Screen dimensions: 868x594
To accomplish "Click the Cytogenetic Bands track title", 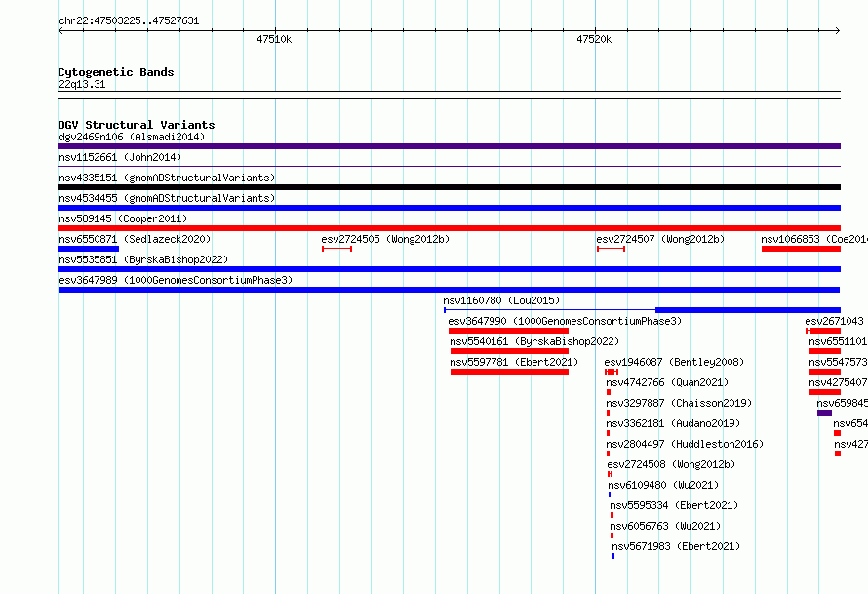I will (x=116, y=72).
